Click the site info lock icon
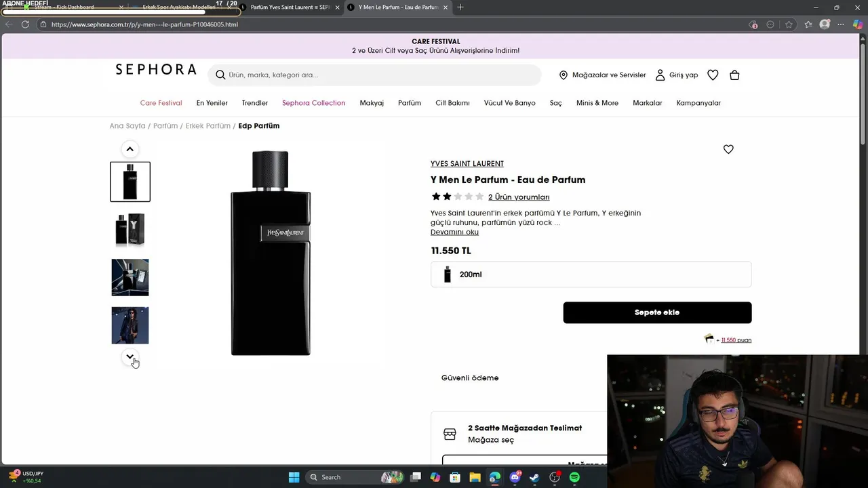The width and height of the screenshot is (868, 488). 43,24
